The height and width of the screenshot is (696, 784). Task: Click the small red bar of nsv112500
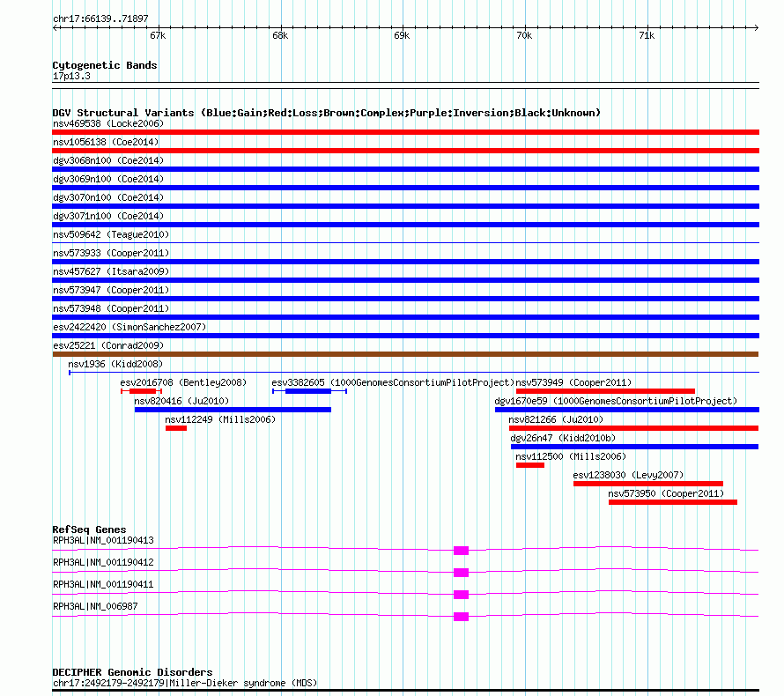coord(530,465)
